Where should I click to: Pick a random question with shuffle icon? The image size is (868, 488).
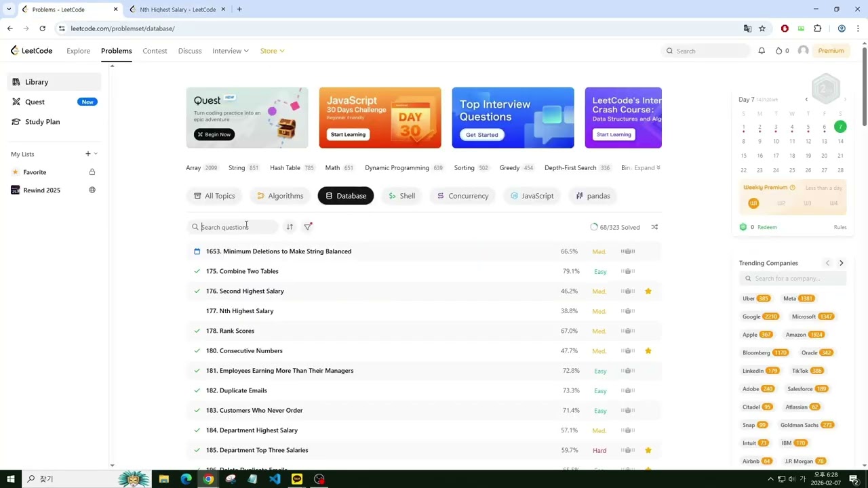pyautogui.click(x=654, y=227)
